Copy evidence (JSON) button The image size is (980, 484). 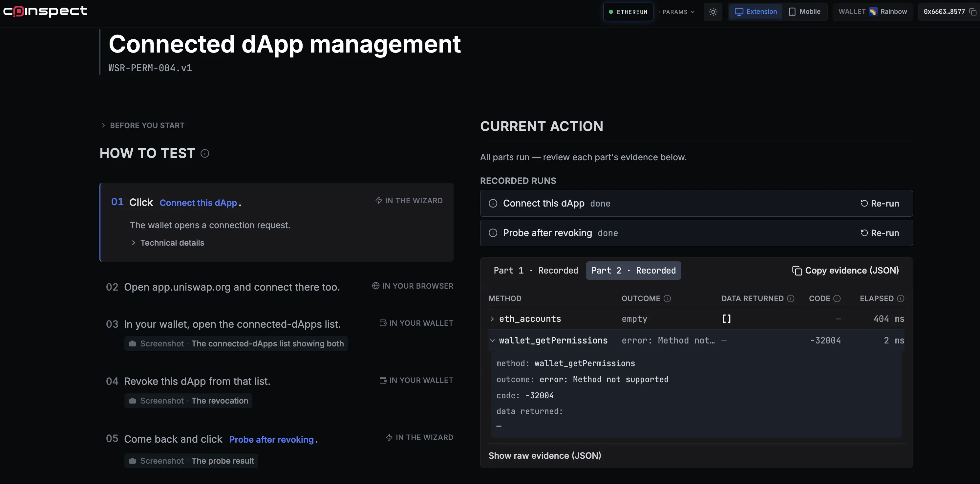(845, 271)
